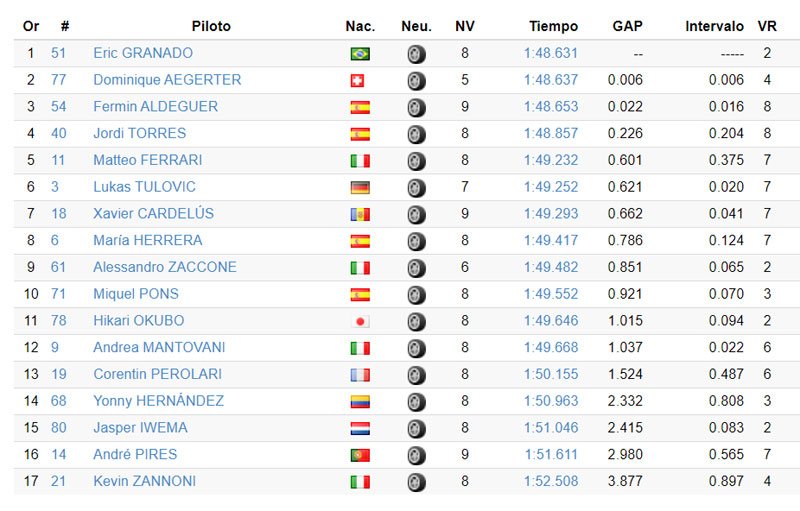Image resolution: width=800 pixels, height=511 pixels.
Task: Click the GAP column header
Action: (627, 26)
